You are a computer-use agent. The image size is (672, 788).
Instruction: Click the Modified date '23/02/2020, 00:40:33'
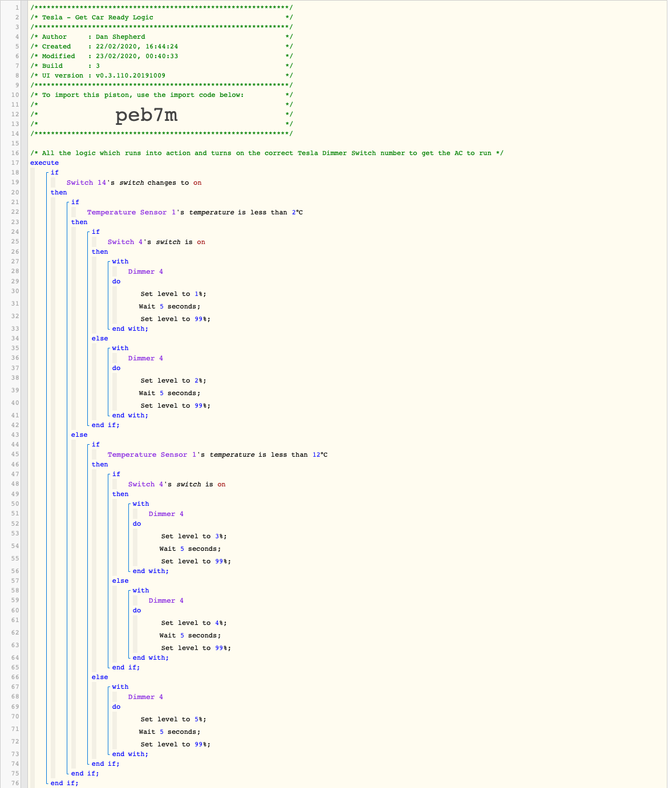tap(137, 56)
